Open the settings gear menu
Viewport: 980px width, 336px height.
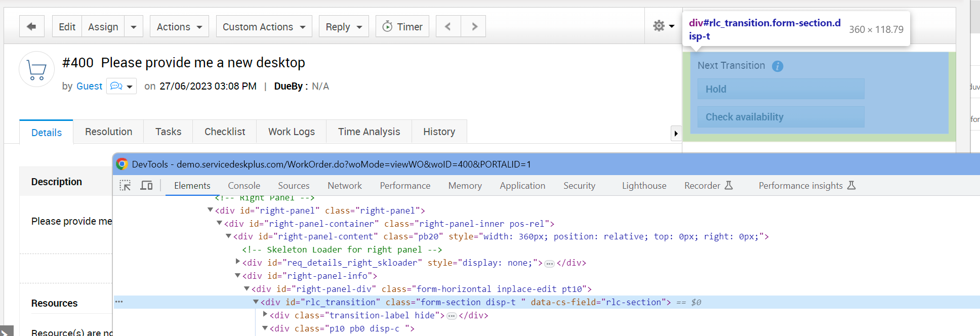tap(664, 26)
